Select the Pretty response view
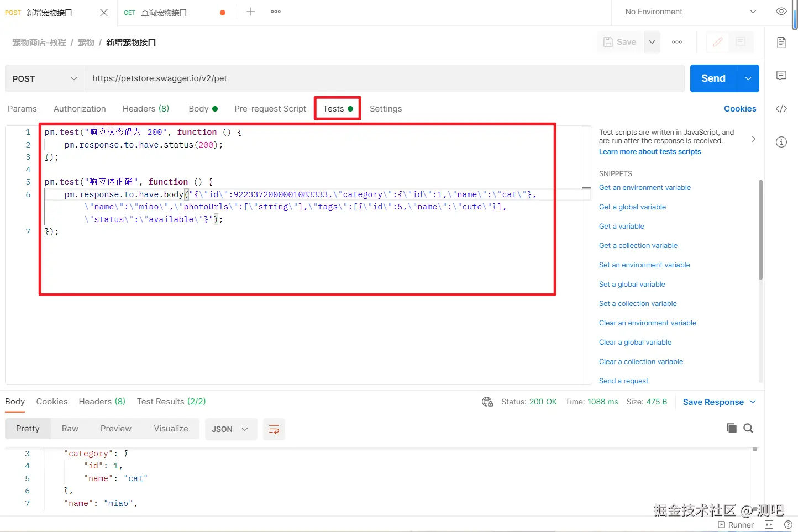 (x=28, y=429)
